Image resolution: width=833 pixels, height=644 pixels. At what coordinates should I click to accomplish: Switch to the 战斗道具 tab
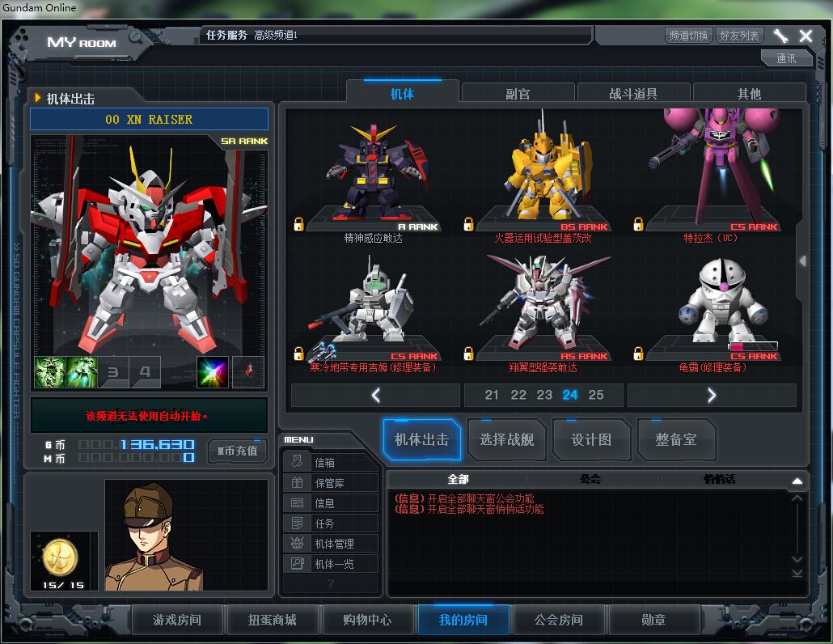(x=633, y=94)
